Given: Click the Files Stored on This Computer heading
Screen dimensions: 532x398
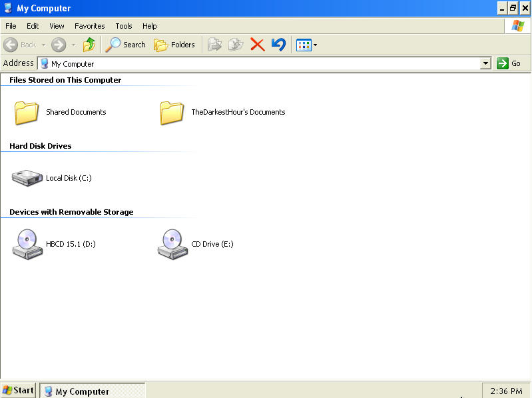Looking at the screenshot, I should point(65,80).
